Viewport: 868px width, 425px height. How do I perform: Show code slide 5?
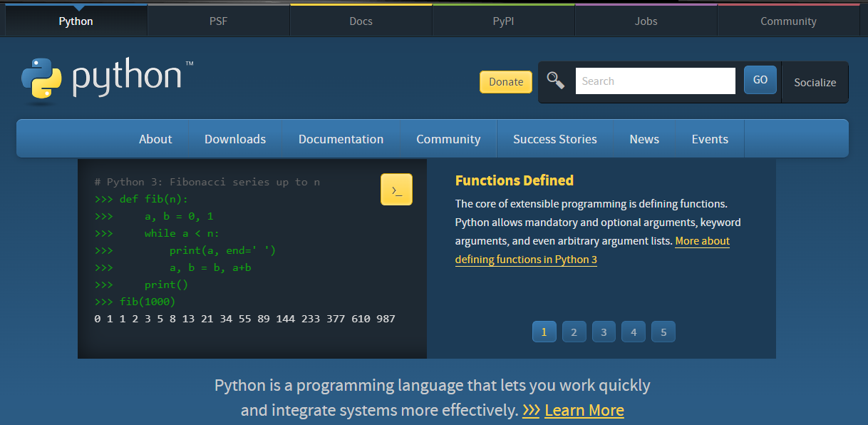pos(663,332)
